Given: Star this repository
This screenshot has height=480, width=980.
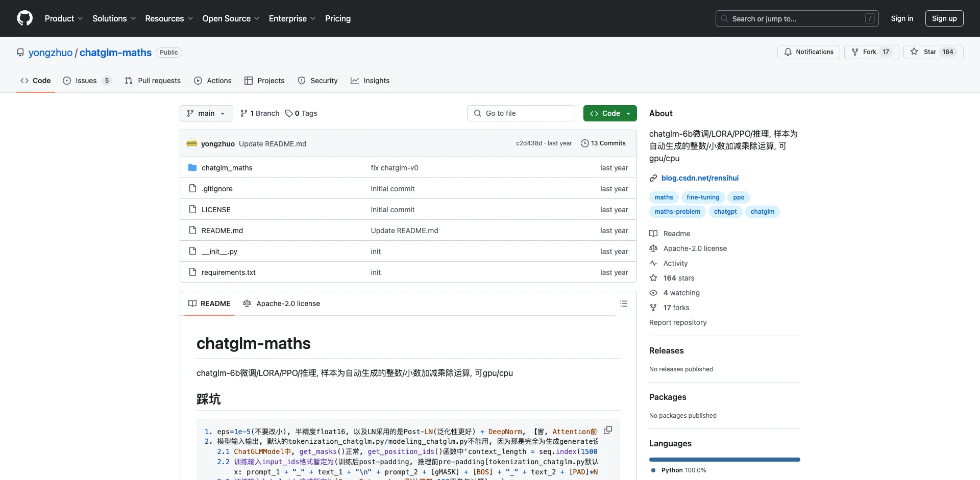Looking at the screenshot, I should pos(933,52).
